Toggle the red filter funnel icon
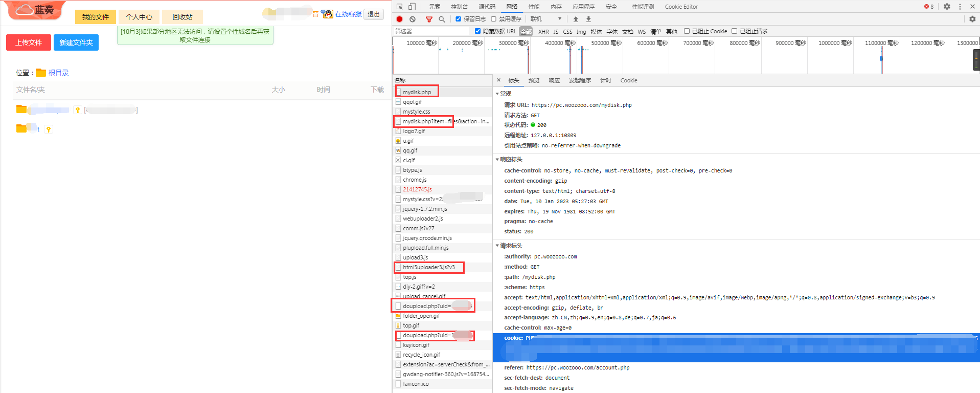The height and width of the screenshot is (393, 980). (x=429, y=19)
